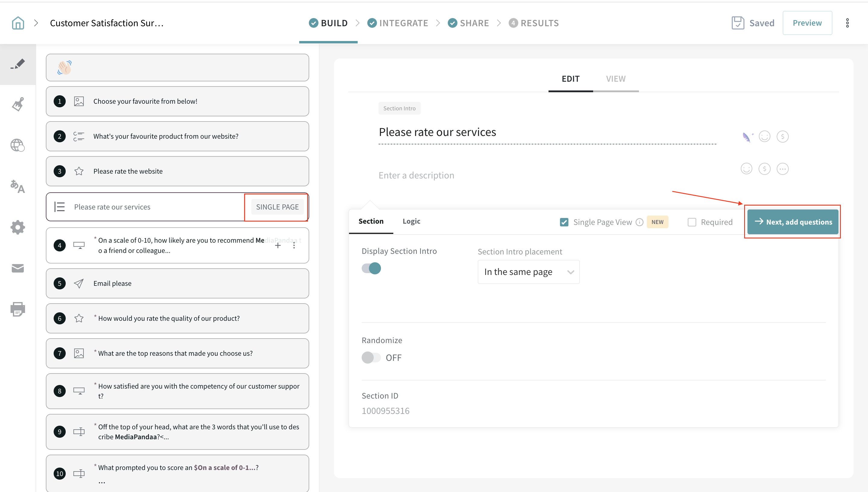
Task: Open the email envelope sidebar icon
Action: pos(18,268)
